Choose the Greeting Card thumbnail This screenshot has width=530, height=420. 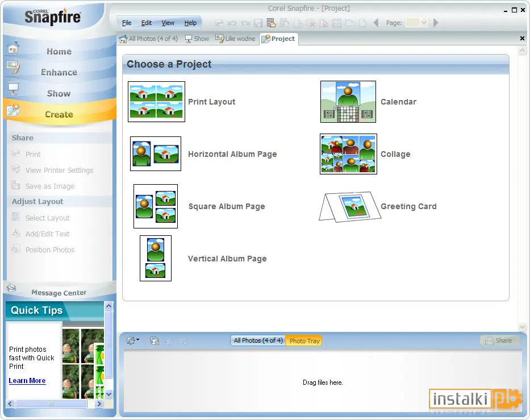click(x=350, y=206)
